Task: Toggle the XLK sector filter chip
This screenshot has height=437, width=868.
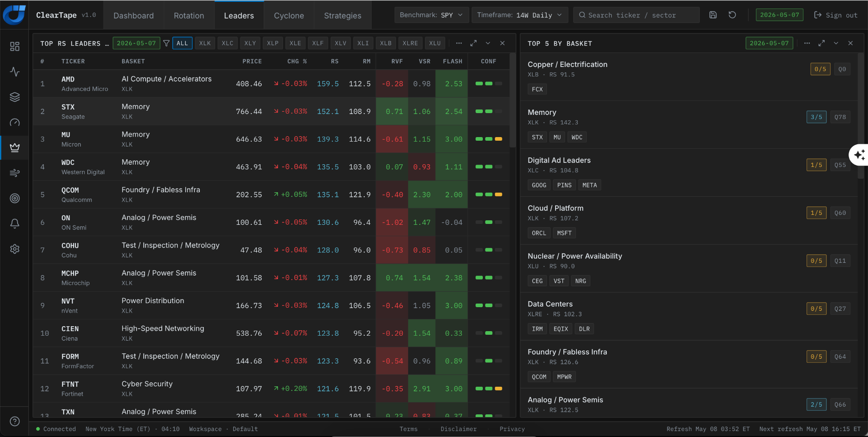Action: [x=205, y=43]
